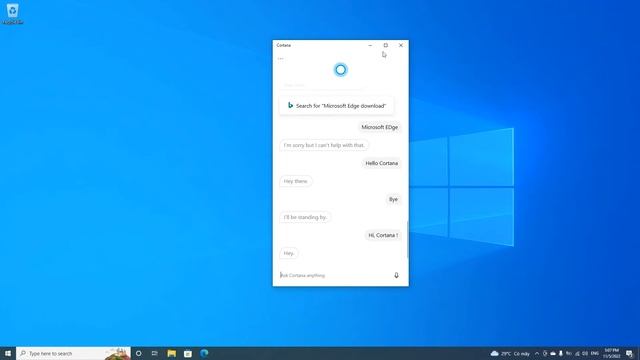Click the "Hi, Cortana !" message bubble

383,235
